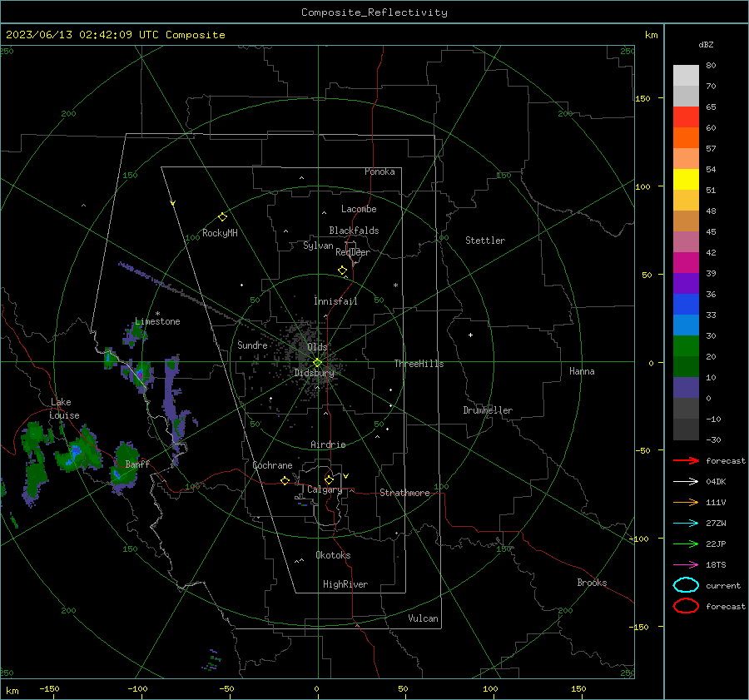Click the Banff label on the map
Viewport: 749px width, 700px height.
pyautogui.click(x=137, y=464)
